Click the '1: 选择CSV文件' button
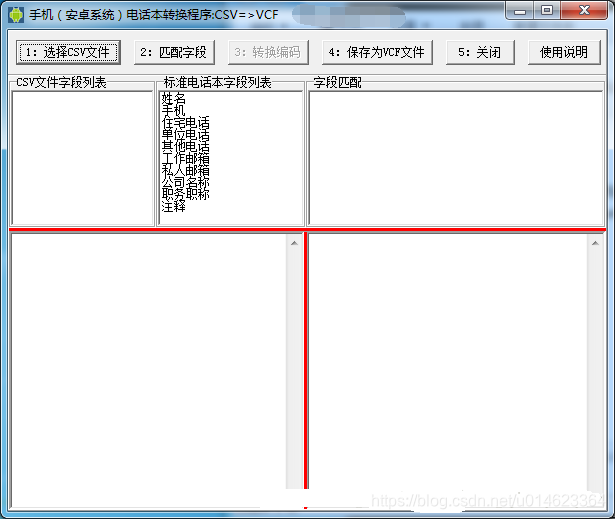This screenshot has height=519, width=615. point(68,52)
